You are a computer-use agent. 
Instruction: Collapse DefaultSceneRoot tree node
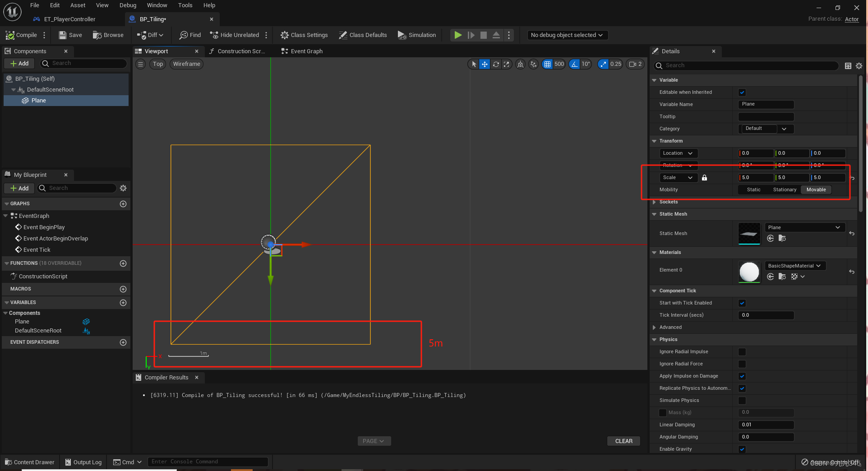coord(14,90)
